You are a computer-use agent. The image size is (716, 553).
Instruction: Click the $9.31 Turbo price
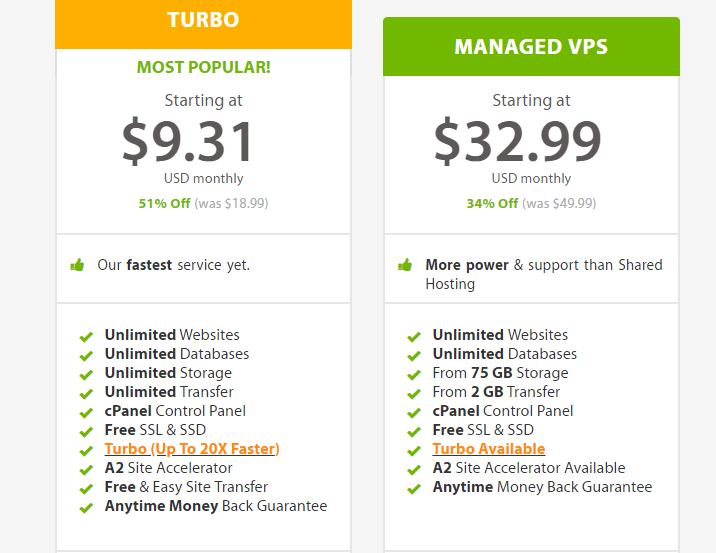tap(188, 141)
